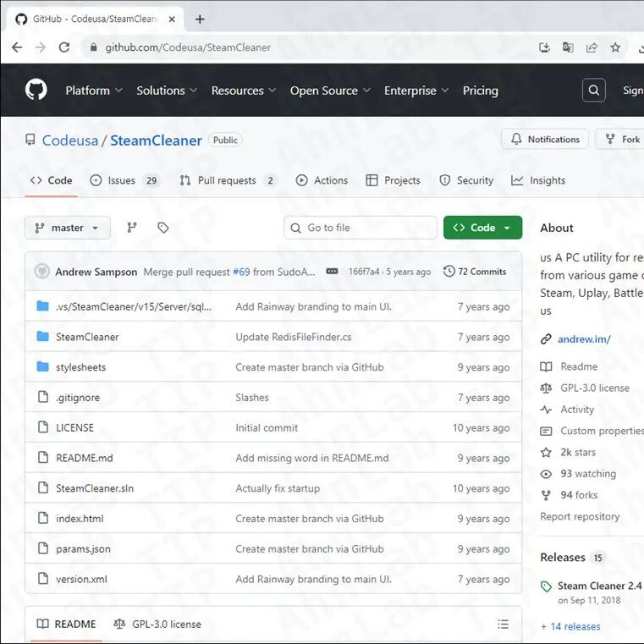
Task: Expand the Open Source menu
Action: (330, 91)
